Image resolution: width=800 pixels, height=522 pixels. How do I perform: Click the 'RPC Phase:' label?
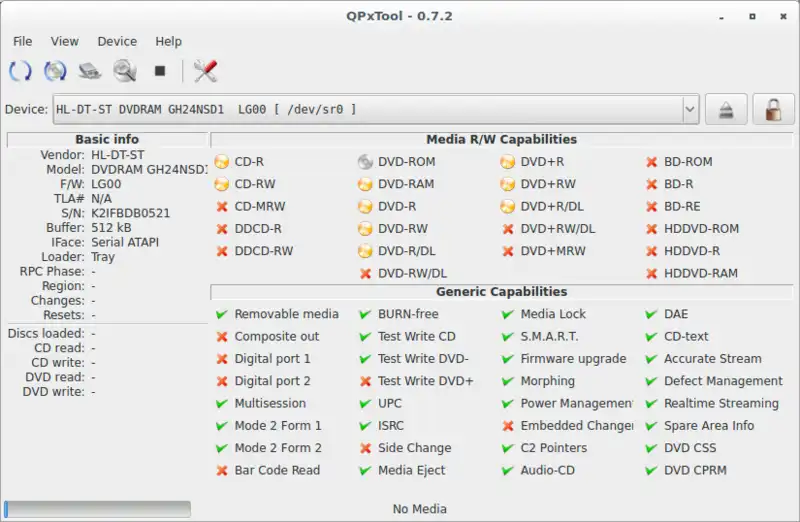(52, 271)
